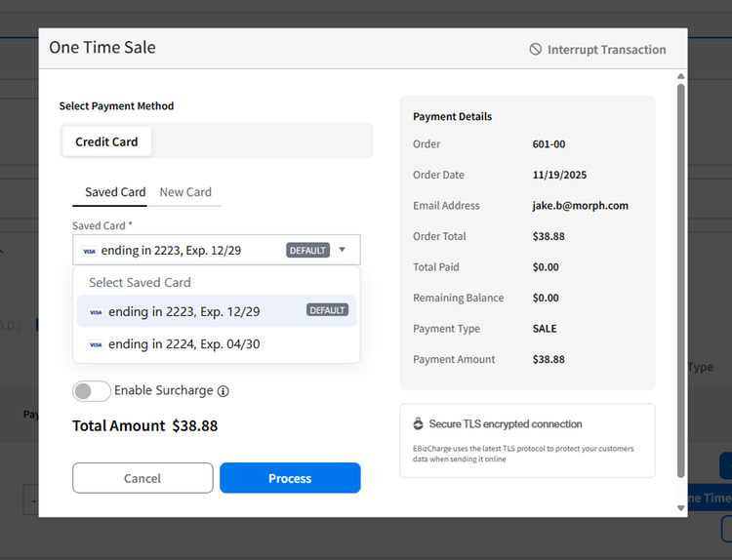This screenshot has height=560, width=732.
Task: Click the Payment Details heading
Action: (452, 117)
